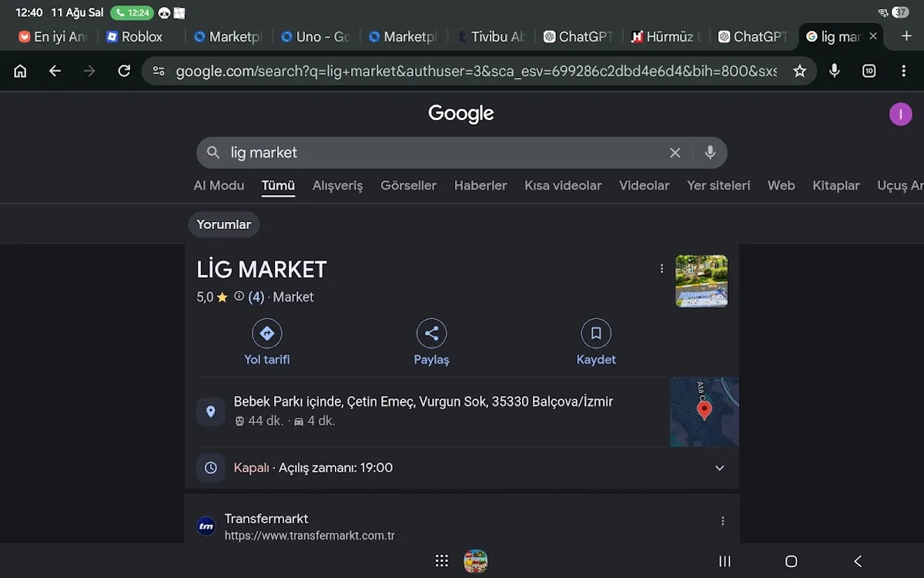The height and width of the screenshot is (578, 924).
Task: Tap the Android home button
Action: pos(791,561)
